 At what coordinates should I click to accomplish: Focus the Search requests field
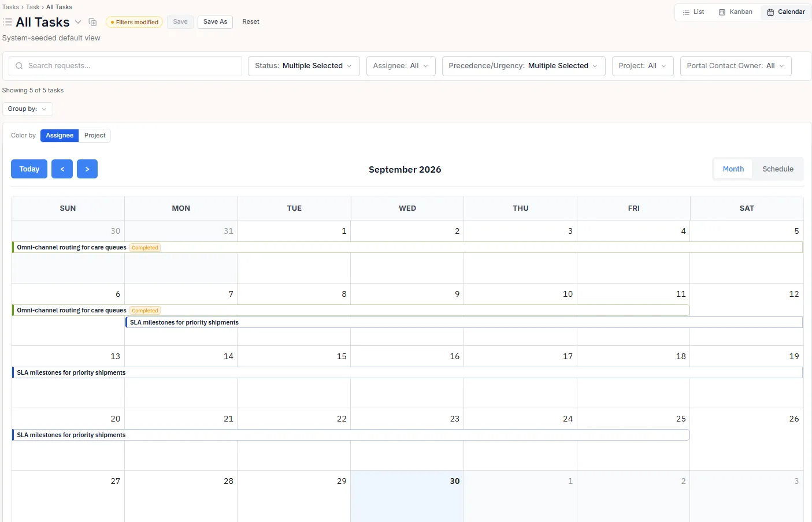click(x=125, y=66)
